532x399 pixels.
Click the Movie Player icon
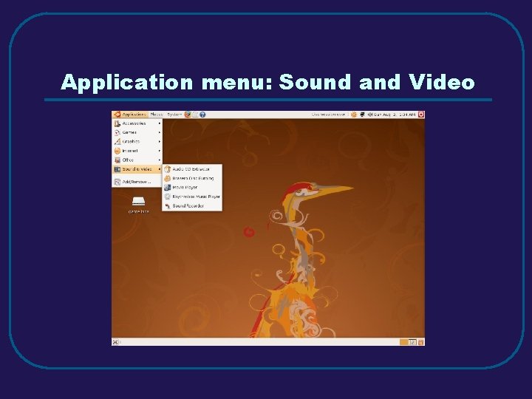pyautogui.click(x=167, y=187)
